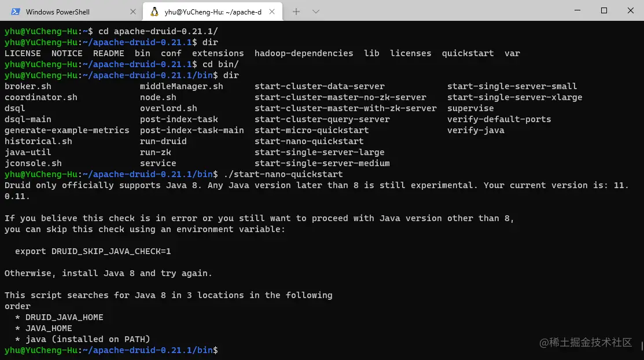Click historical.sh file name

[x=38, y=141]
